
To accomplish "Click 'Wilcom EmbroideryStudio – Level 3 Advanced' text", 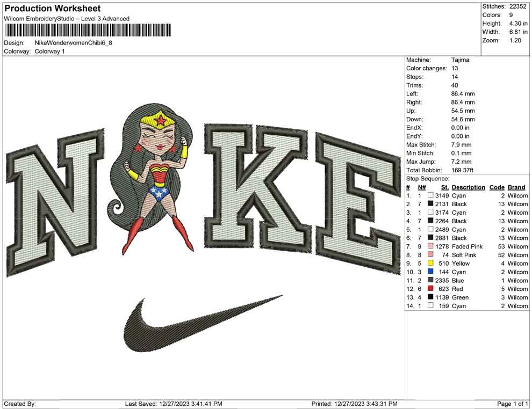I will (x=67, y=19).
